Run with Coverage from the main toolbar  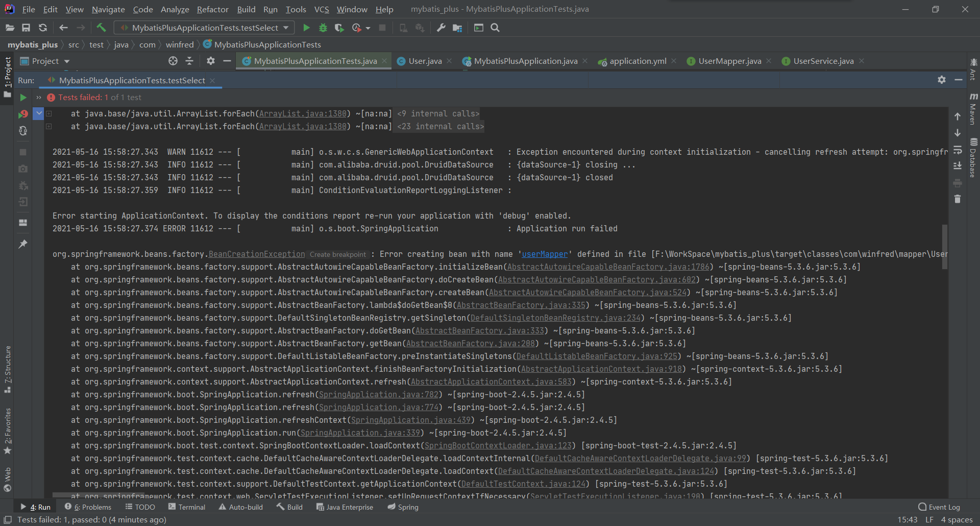[x=339, y=28]
